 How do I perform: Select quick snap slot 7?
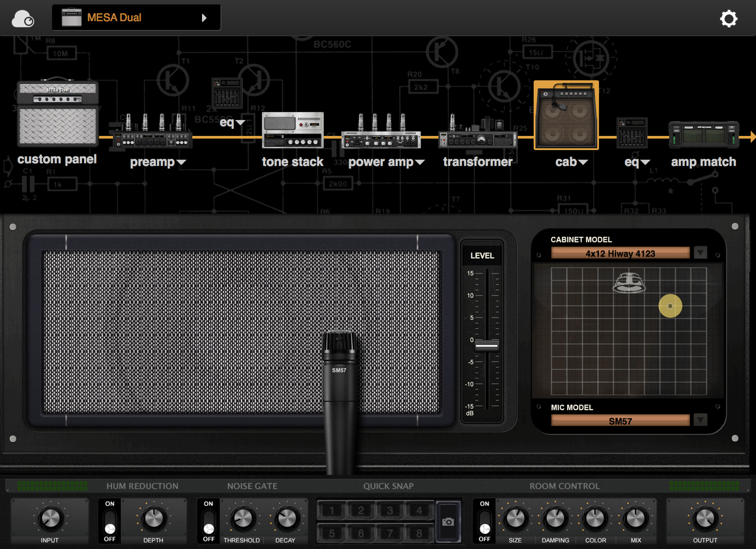click(390, 533)
